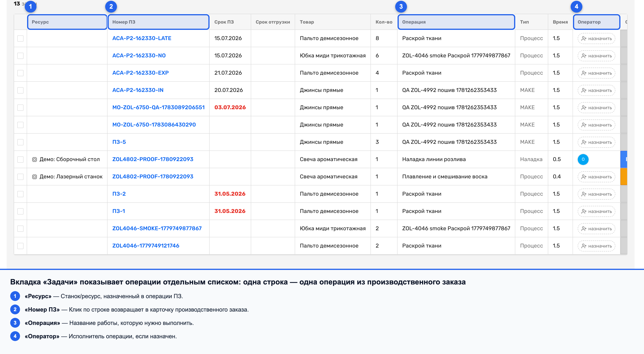The height and width of the screenshot is (354, 644).
Task: Sort by the Операция column header
Action: coord(456,22)
